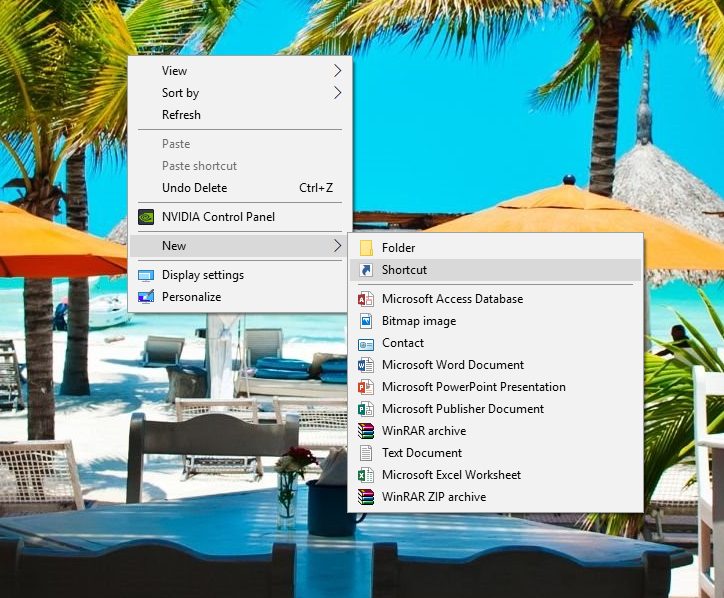Choose Refresh from the context menu
The width and height of the screenshot is (724, 598).
tap(240, 115)
